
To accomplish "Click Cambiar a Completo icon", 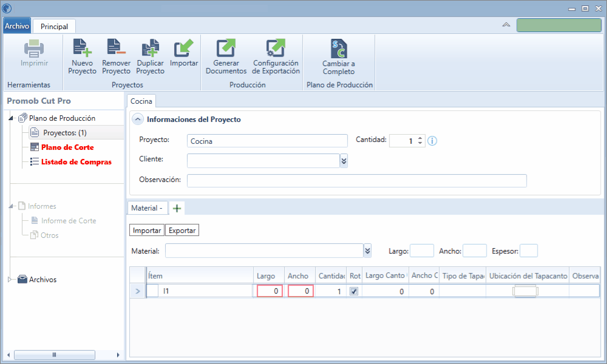I will [x=339, y=49].
